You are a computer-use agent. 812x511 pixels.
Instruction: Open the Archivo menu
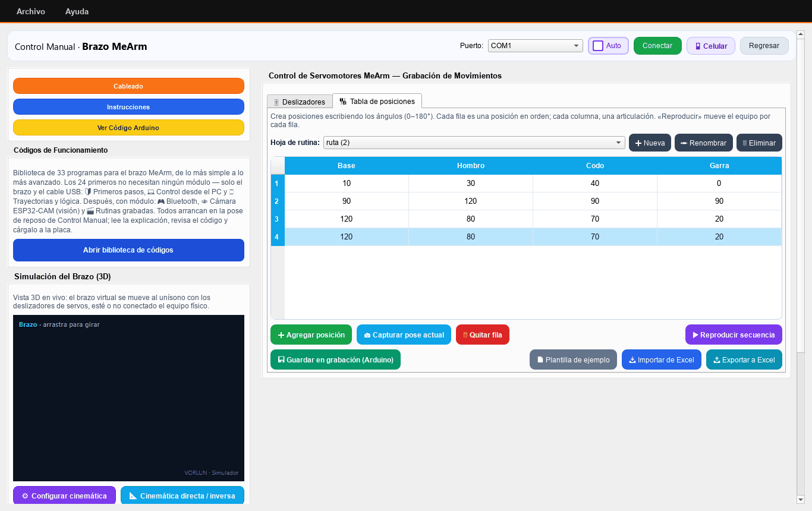[31, 11]
